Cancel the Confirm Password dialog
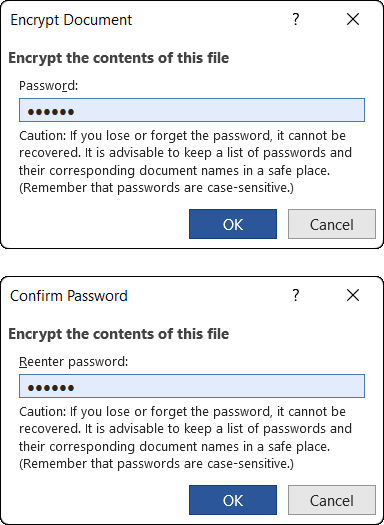Image resolution: width=384 pixels, height=525 pixels. tap(332, 500)
